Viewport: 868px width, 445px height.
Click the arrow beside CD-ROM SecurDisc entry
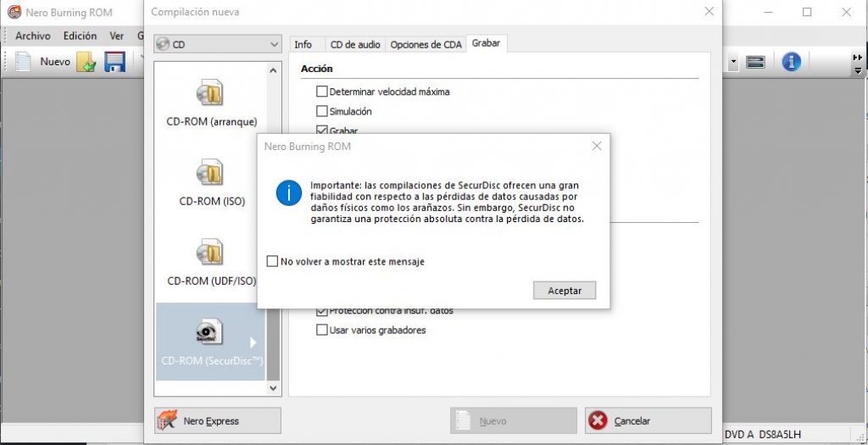253,342
